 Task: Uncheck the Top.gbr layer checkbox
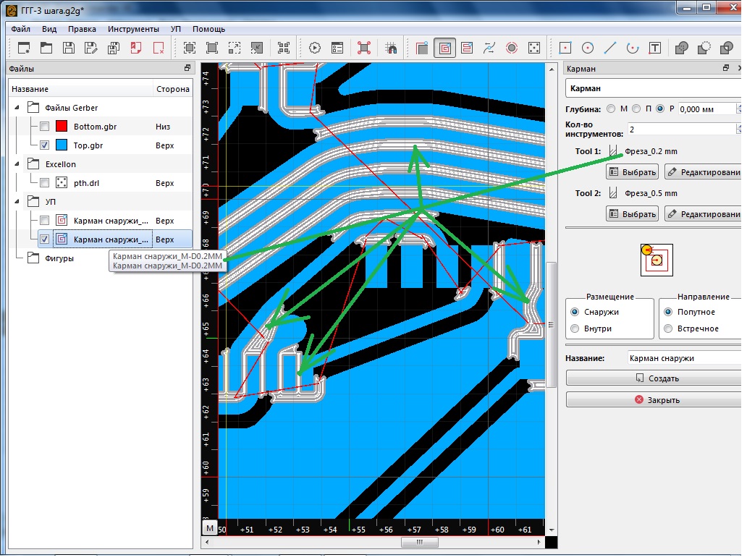point(45,145)
